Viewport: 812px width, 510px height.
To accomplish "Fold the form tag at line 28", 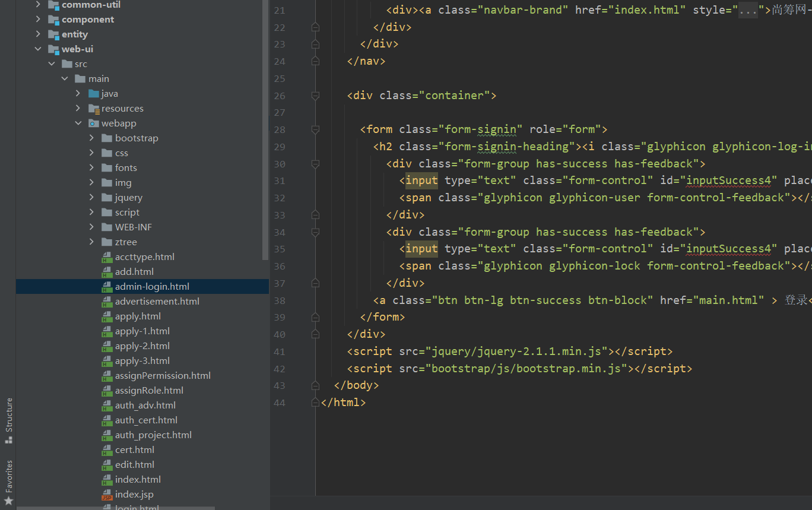I will [315, 129].
